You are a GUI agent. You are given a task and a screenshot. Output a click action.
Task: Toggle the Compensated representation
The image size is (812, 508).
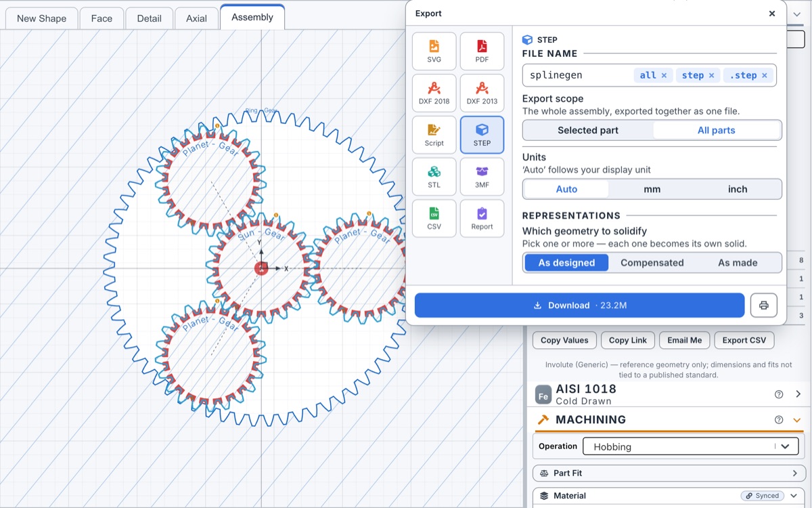(x=652, y=263)
